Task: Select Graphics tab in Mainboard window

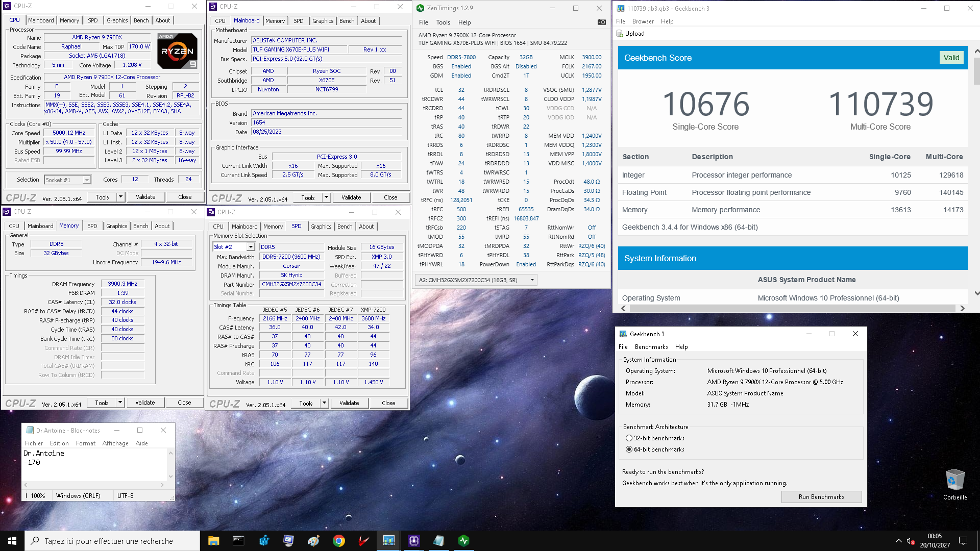Action: pos(323,21)
